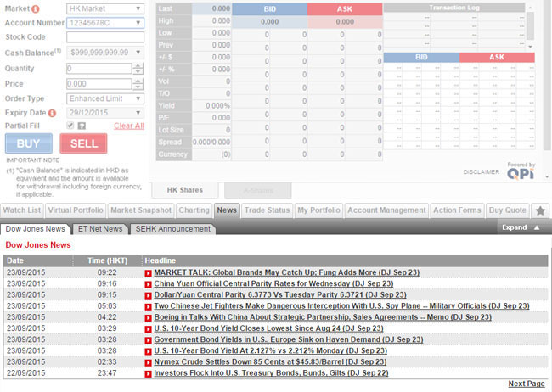The image size is (552, 392).
Task: Open the My Portfolio tab
Action: 318,210
